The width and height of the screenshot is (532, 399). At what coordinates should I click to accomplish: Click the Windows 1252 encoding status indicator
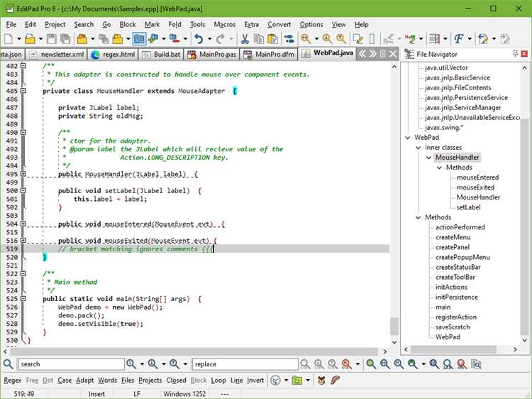coord(184,394)
